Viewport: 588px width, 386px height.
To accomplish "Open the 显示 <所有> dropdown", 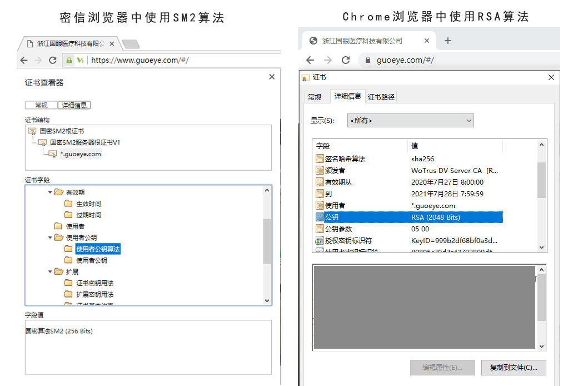I will pos(411,121).
